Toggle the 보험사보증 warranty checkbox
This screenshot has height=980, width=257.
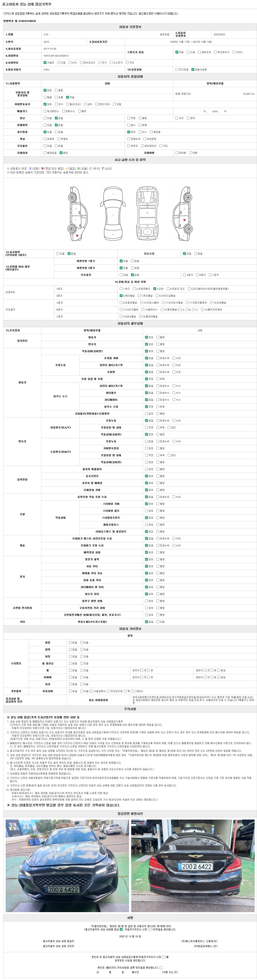[193, 70]
